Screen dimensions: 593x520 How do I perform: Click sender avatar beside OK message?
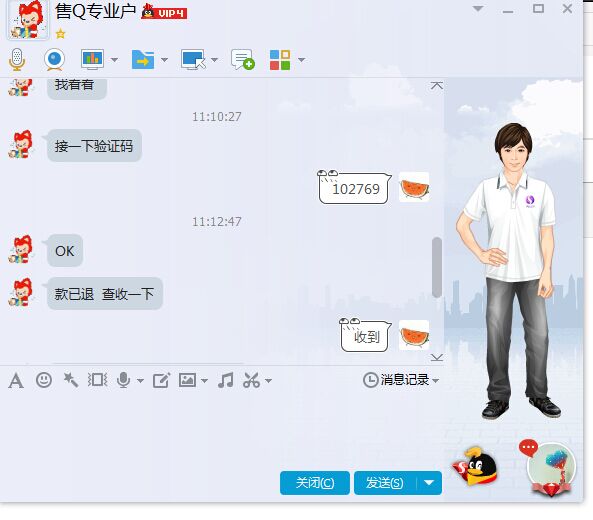(21, 250)
